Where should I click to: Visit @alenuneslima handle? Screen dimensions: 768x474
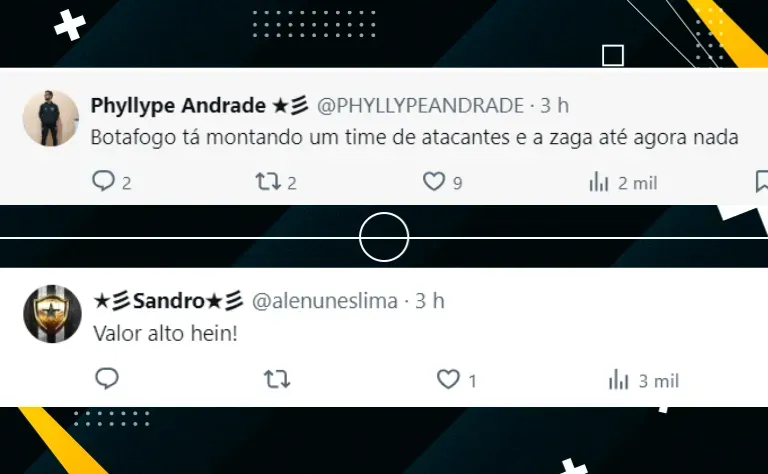click(x=325, y=301)
